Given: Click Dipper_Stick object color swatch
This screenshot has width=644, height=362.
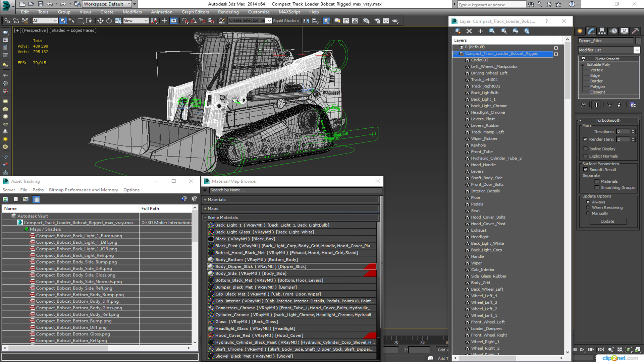Looking at the screenshot, I should 638,41.
